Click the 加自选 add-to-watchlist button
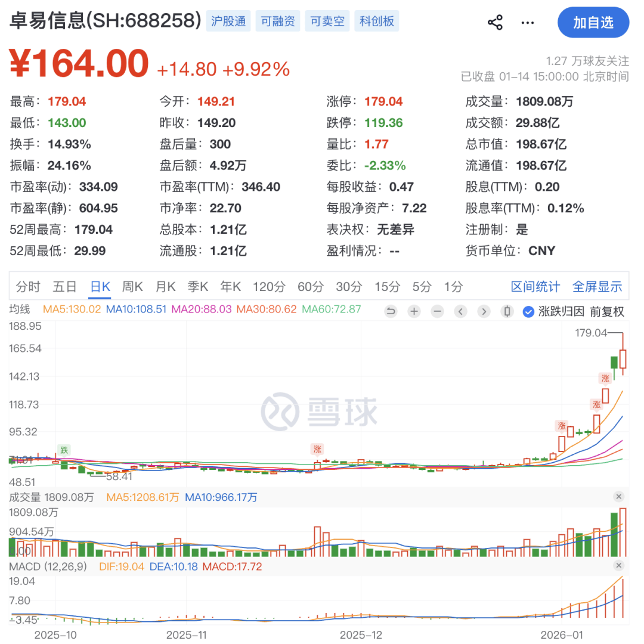 tap(593, 21)
